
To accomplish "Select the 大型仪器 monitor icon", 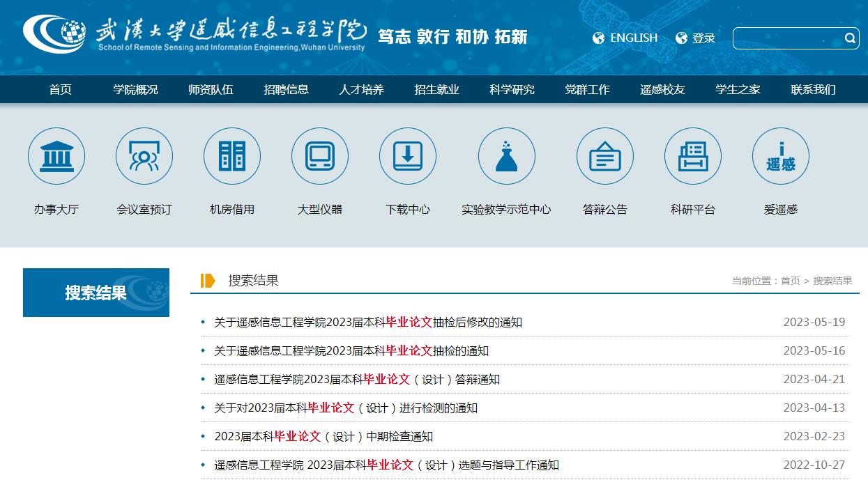I will coord(320,156).
